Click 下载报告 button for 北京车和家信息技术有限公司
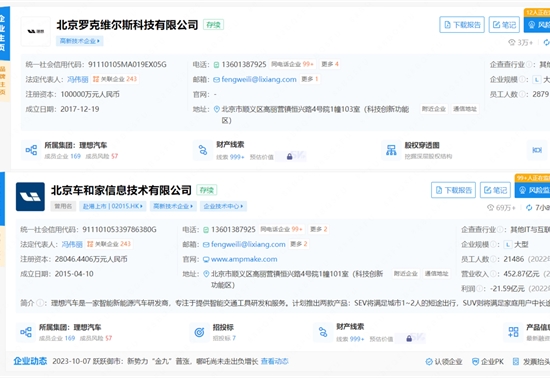This screenshot has height=378, width=550. click(x=453, y=190)
